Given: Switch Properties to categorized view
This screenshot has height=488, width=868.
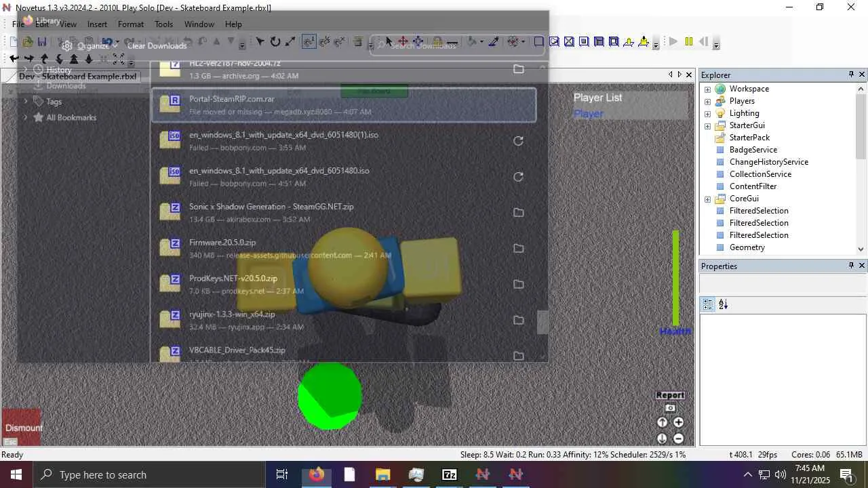Looking at the screenshot, I should (x=708, y=304).
